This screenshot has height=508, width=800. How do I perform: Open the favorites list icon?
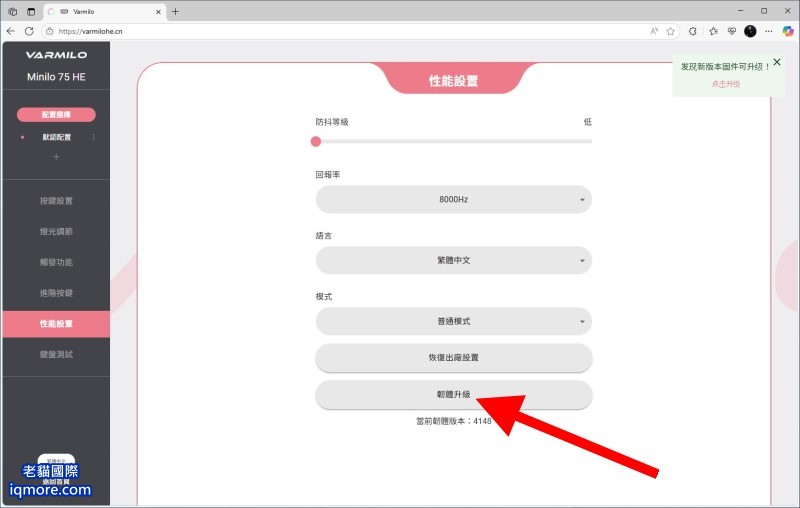(713, 31)
